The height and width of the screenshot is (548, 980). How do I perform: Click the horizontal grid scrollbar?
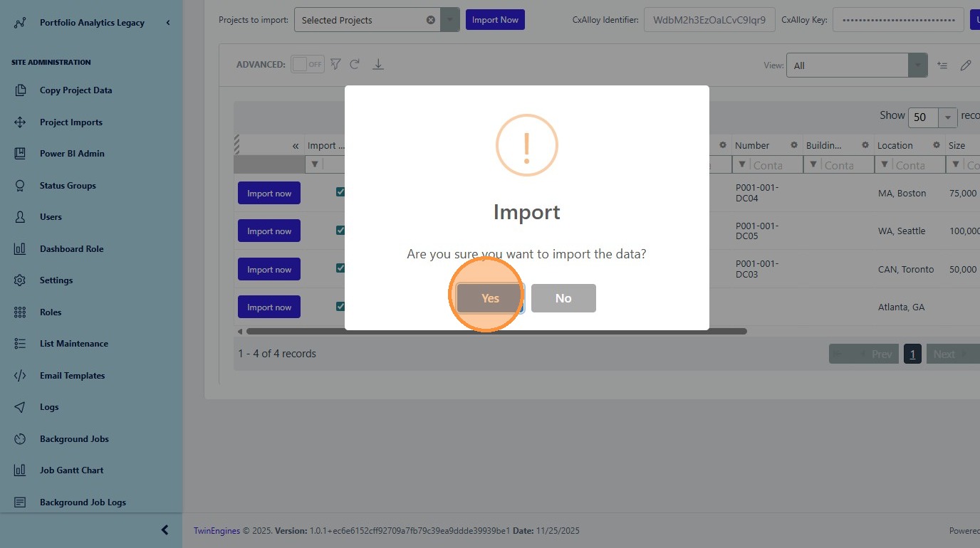coord(496,331)
